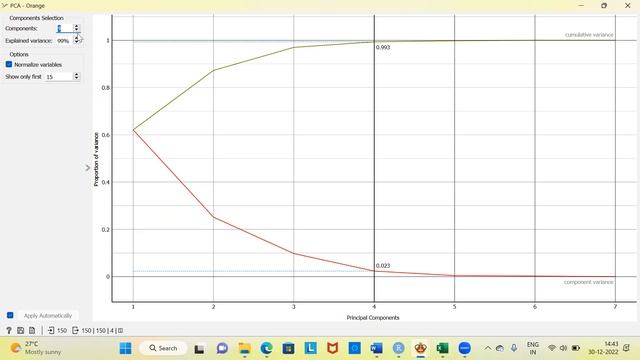Toggle the Apply Automatically checkbox
This screenshot has width=640, height=360.
coord(10,315)
